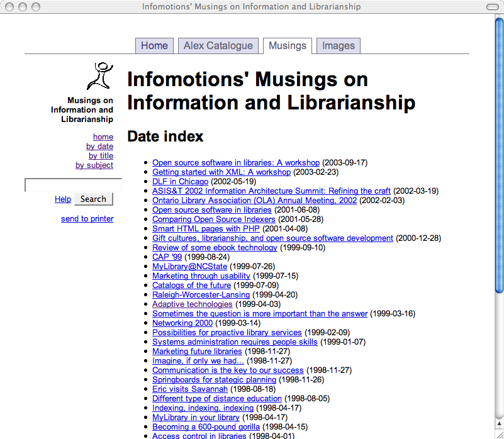Open the 'MyLibrary@NCState' article link
This screenshot has width=504, height=439.
[x=189, y=267]
